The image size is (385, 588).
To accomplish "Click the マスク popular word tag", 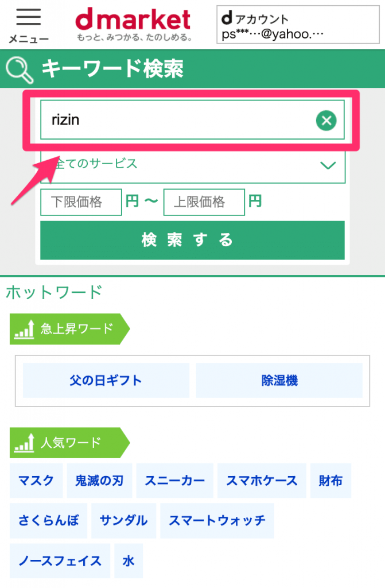I will click(x=36, y=481).
